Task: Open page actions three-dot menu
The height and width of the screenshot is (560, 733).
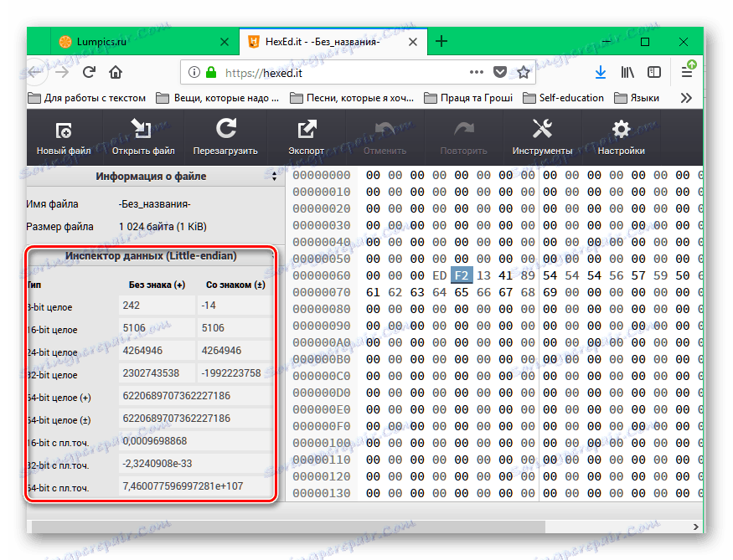Action: 477,72
